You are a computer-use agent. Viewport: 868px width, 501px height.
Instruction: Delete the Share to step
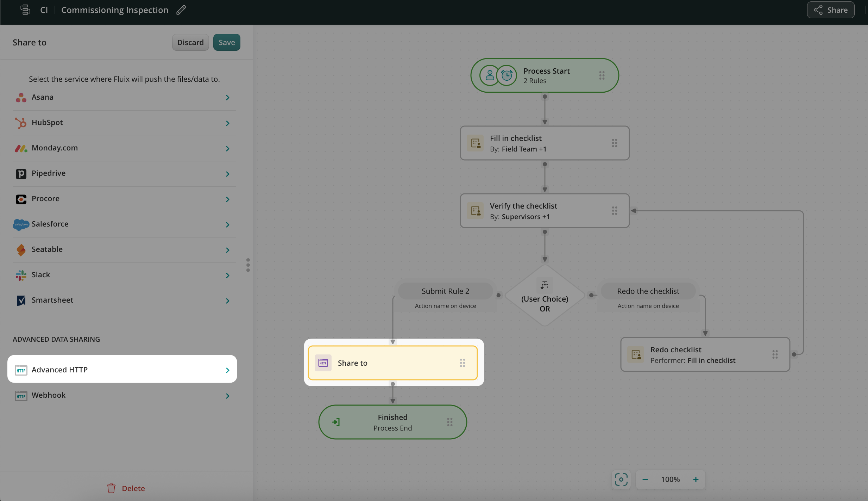[126, 488]
